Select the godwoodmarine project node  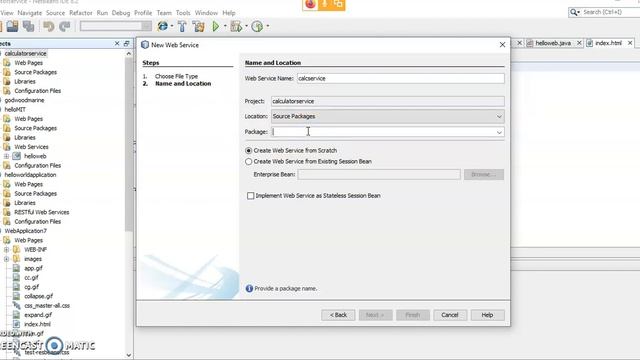(x=24, y=100)
